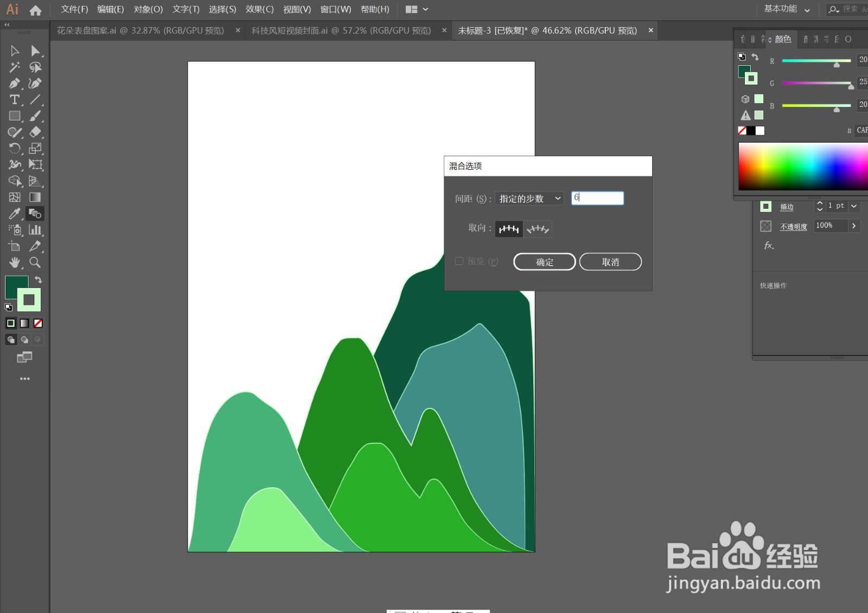Select the Type tool
The image size is (868, 613).
tap(15, 100)
